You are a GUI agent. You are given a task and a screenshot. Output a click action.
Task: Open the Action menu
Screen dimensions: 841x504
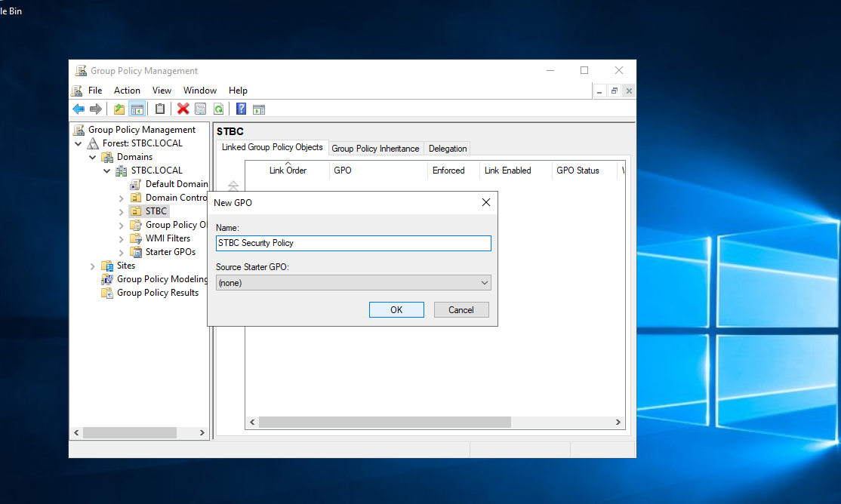(x=127, y=91)
